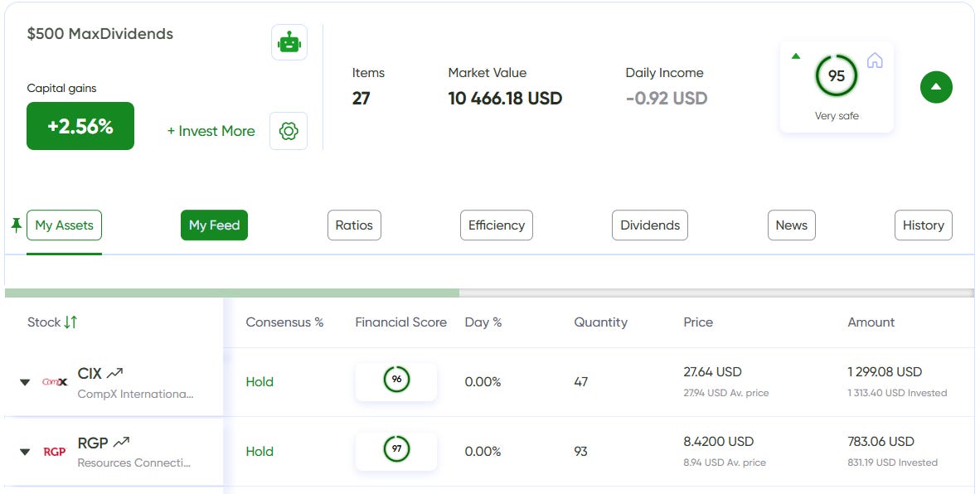This screenshot has width=980, height=494.
Task: Click the +2.56% capital gains badge
Action: click(80, 126)
